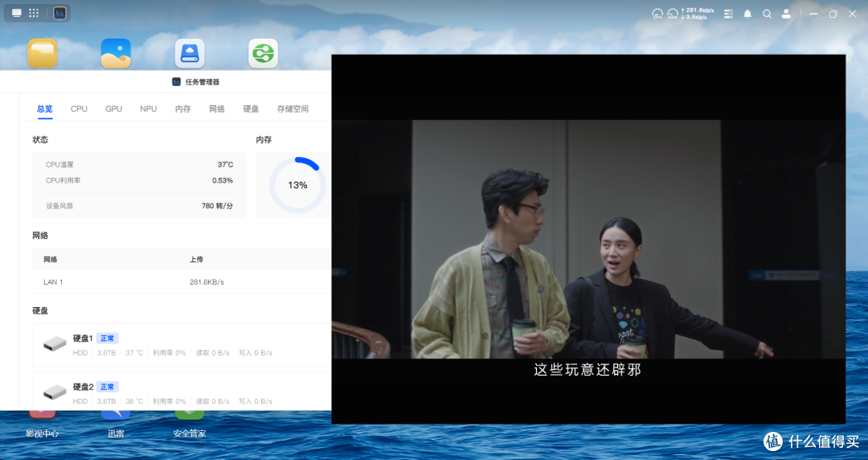Click the 内存 section heading above ring
The height and width of the screenshot is (460, 868).
[x=264, y=140]
